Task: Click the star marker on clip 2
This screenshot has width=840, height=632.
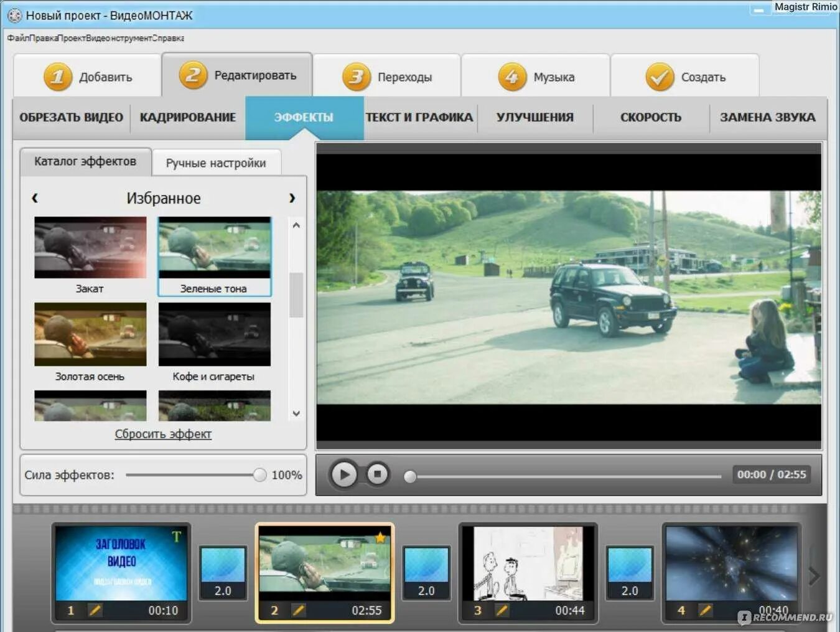Action: (x=381, y=537)
